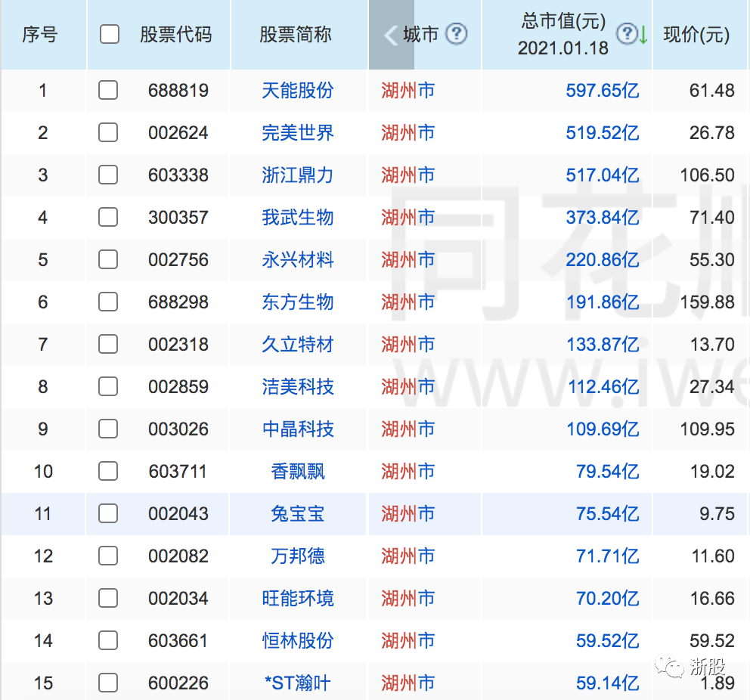Open the 洁美科技 stock link
750x700 pixels.
298,387
